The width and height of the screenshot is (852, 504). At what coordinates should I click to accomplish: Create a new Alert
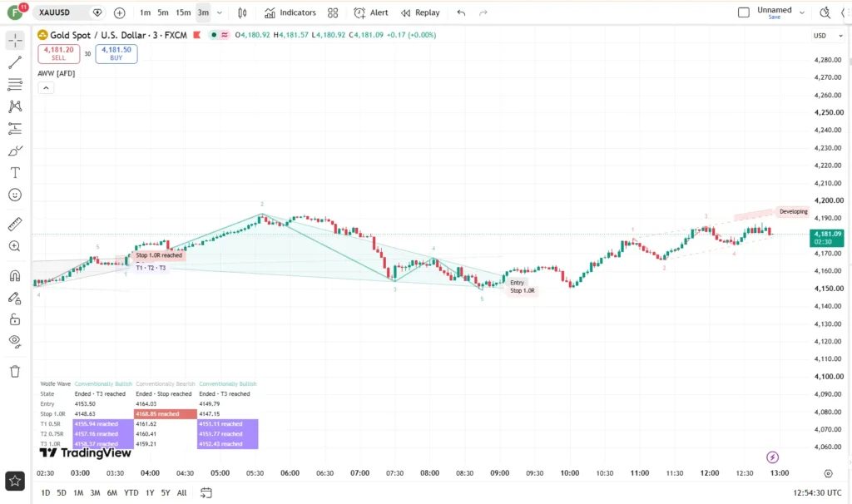point(371,12)
